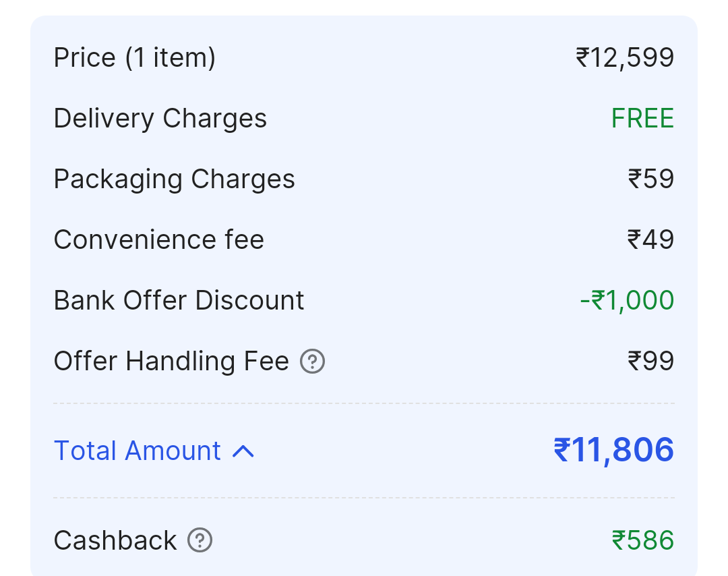728x576 pixels.
Task: Click the green FREE delivery text
Action: [x=642, y=119]
